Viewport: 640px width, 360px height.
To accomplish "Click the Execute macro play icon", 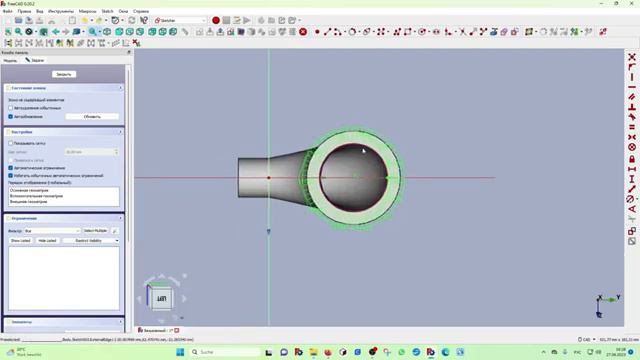I will tap(247, 20).
